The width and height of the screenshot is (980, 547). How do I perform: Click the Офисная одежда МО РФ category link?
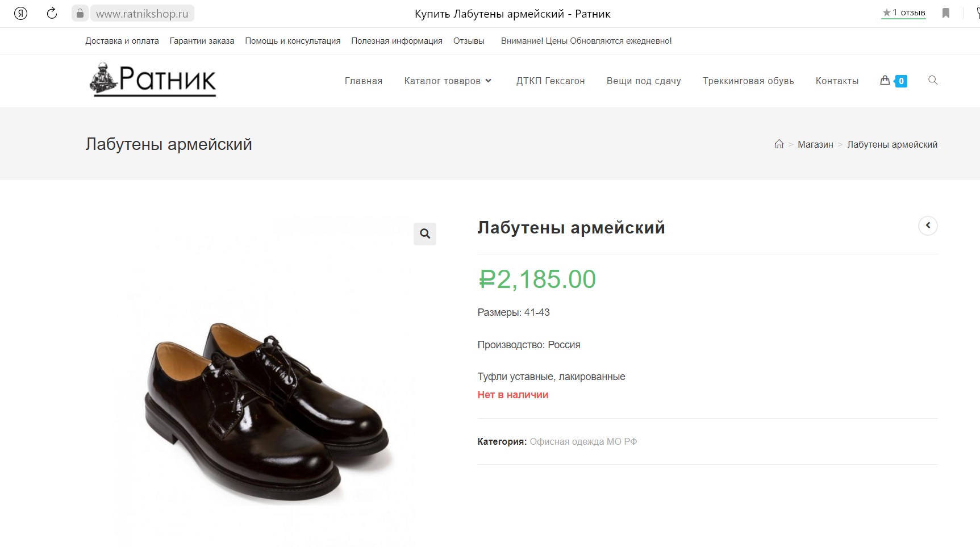(x=583, y=441)
